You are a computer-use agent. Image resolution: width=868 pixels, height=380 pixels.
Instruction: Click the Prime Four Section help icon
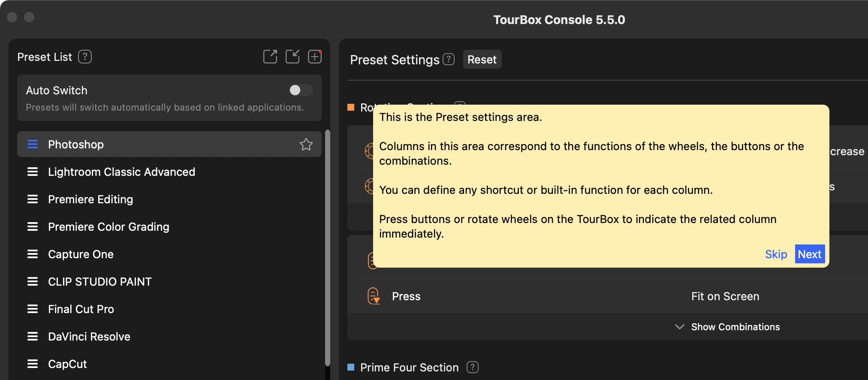473,367
